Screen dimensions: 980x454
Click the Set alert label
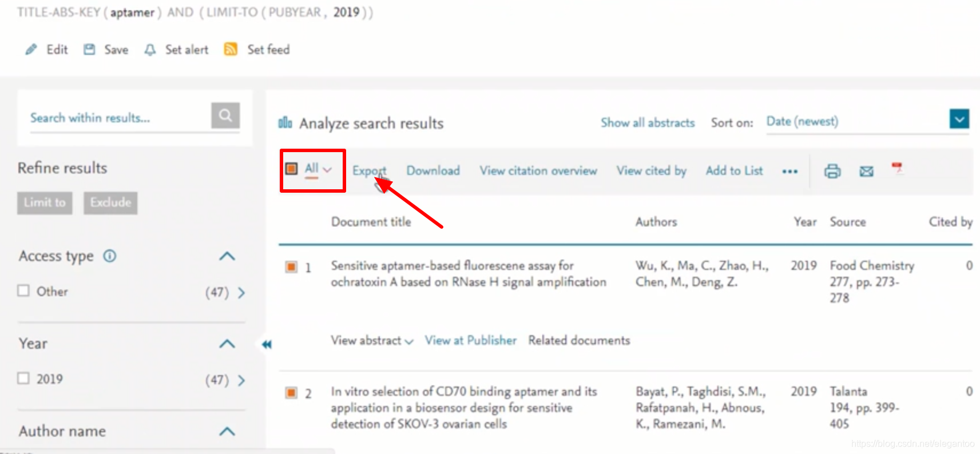pos(187,50)
